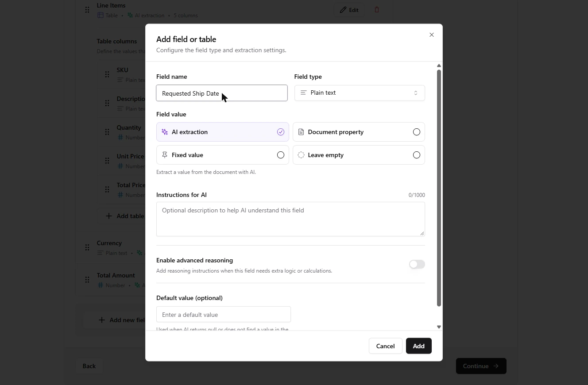This screenshot has width=588, height=385.
Task: Click the Back button behind the dialog
Action: pyautogui.click(x=89, y=366)
